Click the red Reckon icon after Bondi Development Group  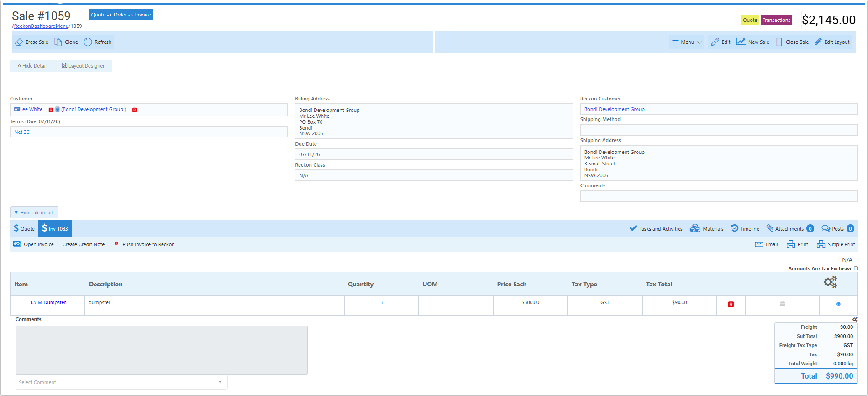tap(135, 110)
